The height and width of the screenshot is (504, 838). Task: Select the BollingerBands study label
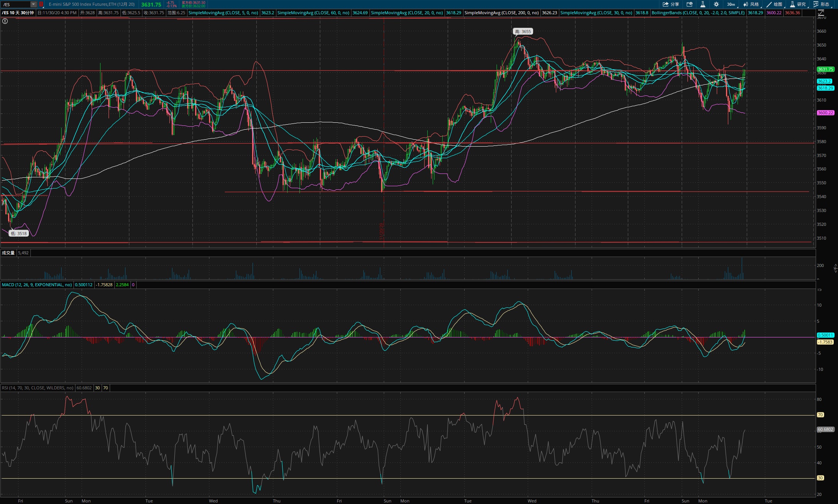(698, 13)
